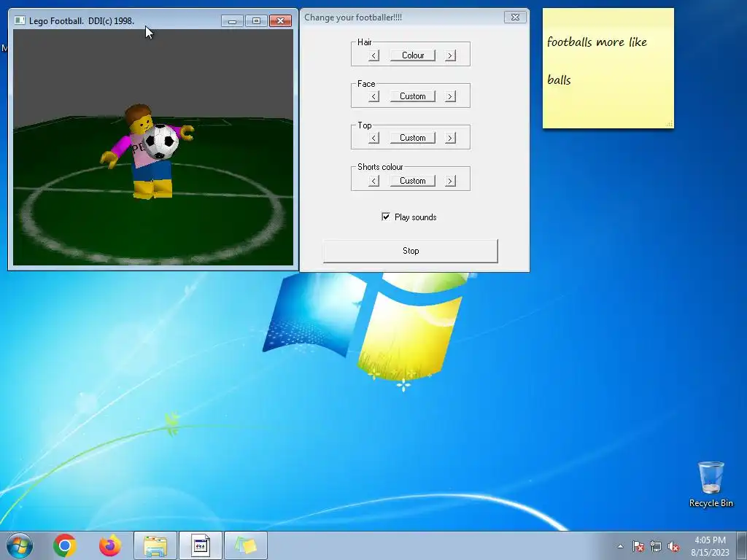
Task: Show hidden system tray icons
Action: pos(620,546)
